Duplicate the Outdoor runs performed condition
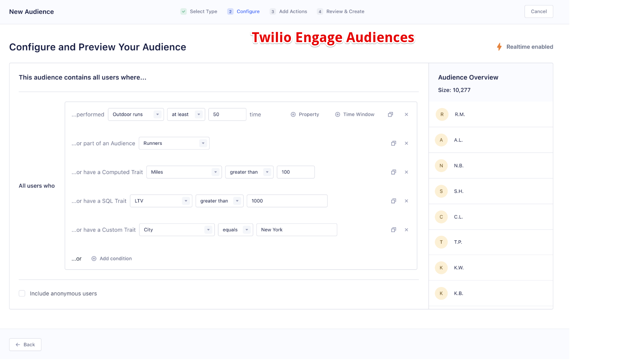This screenshot has height=364, width=622. (390, 115)
